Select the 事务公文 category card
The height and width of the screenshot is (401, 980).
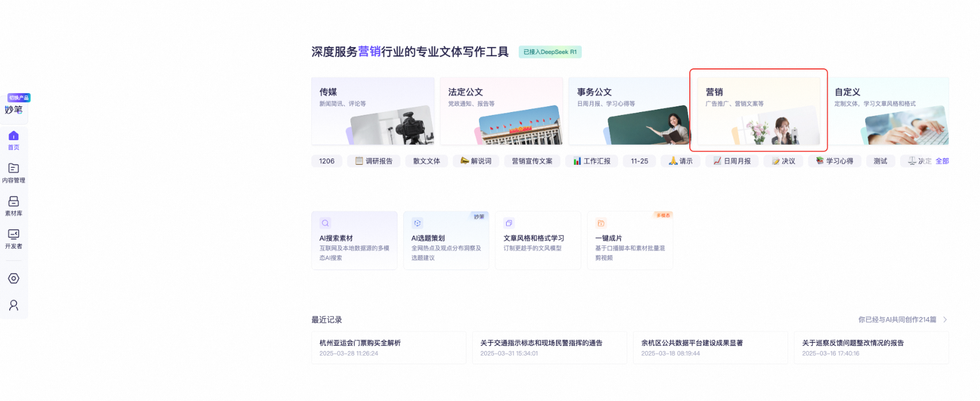pos(630,111)
